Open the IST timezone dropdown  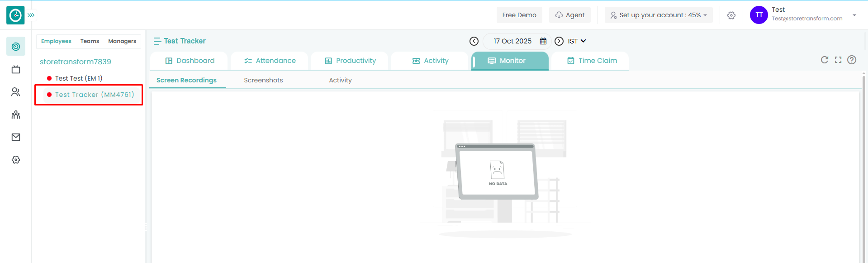pyautogui.click(x=577, y=41)
